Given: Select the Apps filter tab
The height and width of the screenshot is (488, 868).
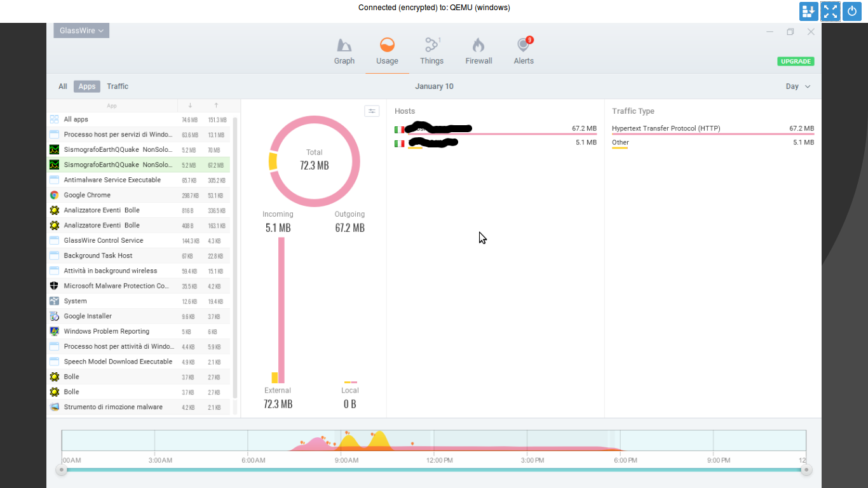Looking at the screenshot, I should click(x=87, y=86).
